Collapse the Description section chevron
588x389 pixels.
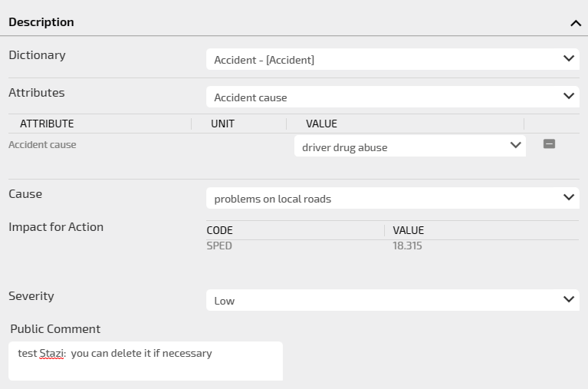pyautogui.click(x=576, y=23)
